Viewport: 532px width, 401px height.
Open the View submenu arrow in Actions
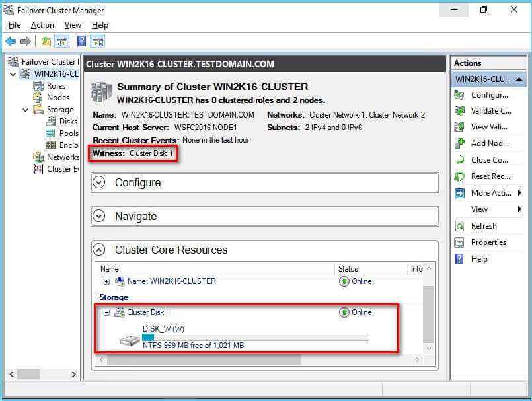519,209
